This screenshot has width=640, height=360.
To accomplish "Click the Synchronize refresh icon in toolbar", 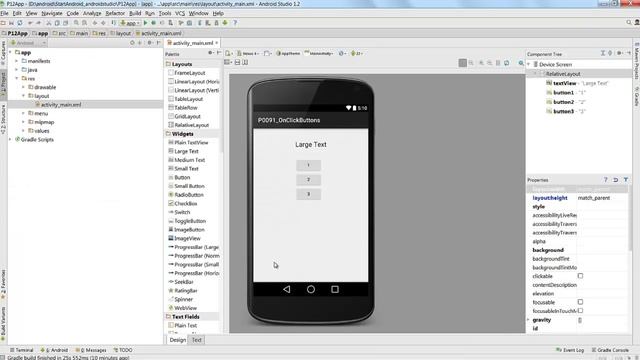I will coord(20,23).
